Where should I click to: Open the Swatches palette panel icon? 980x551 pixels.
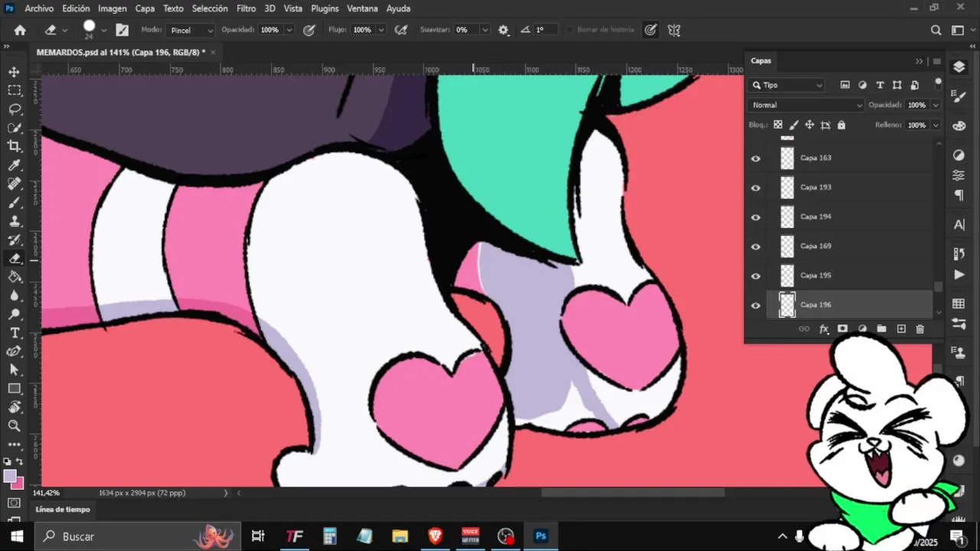pyautogui.click(x=959, y=304)
